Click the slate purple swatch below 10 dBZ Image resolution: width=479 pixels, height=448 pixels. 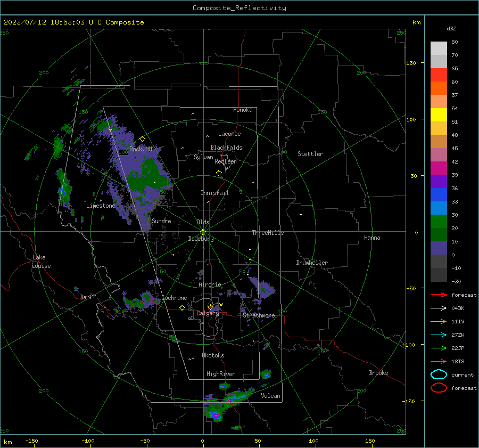(x=439, y=248)
